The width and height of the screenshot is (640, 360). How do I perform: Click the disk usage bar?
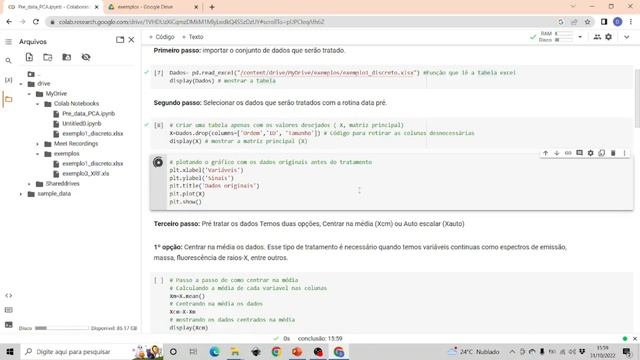pyautogui.click(x=61, y=328)
